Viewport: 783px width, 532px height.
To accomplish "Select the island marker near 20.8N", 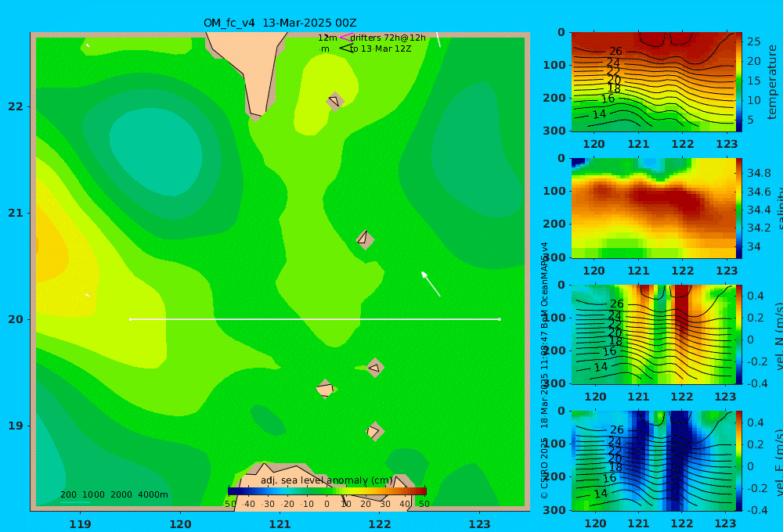I will 365,239.
